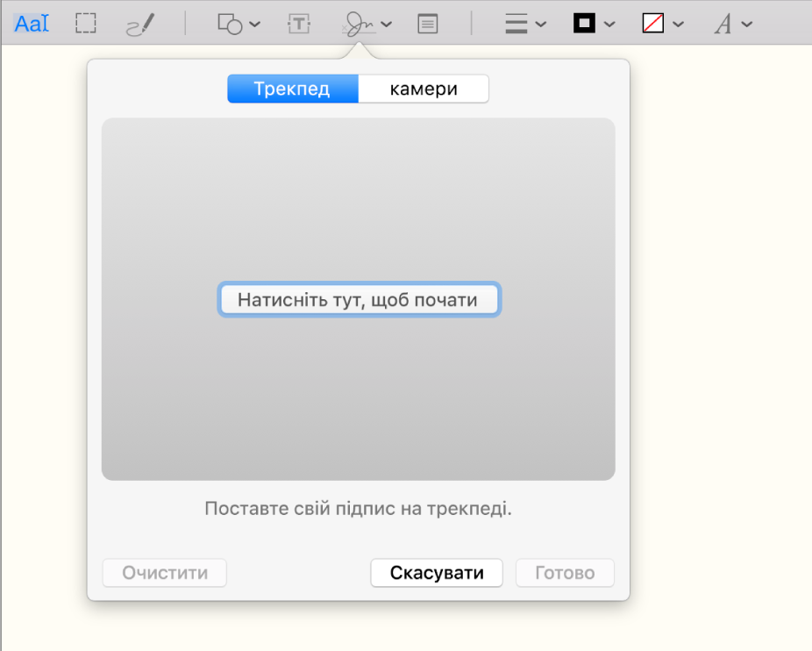Add a note annotation
The image size is (812, 651).
(x=427, y=23)
